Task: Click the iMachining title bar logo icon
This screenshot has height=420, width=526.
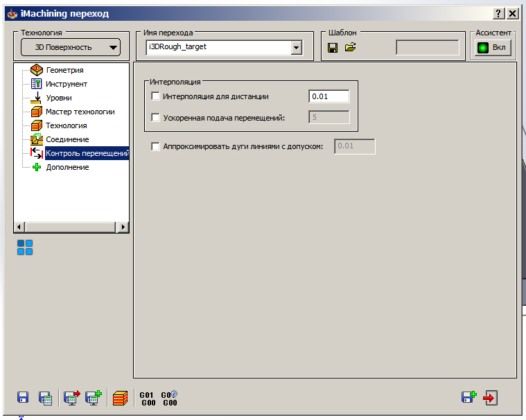Action: coord(12,14)
